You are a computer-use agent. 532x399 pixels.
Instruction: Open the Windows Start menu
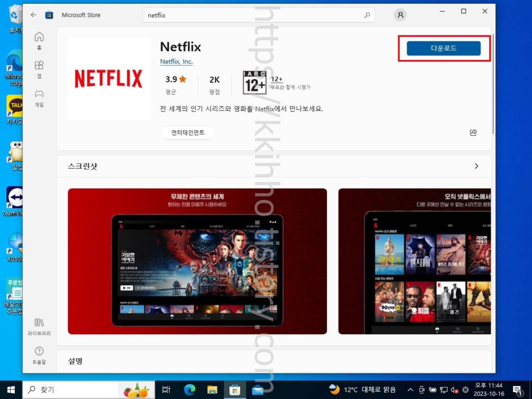[x=11, y=390]
